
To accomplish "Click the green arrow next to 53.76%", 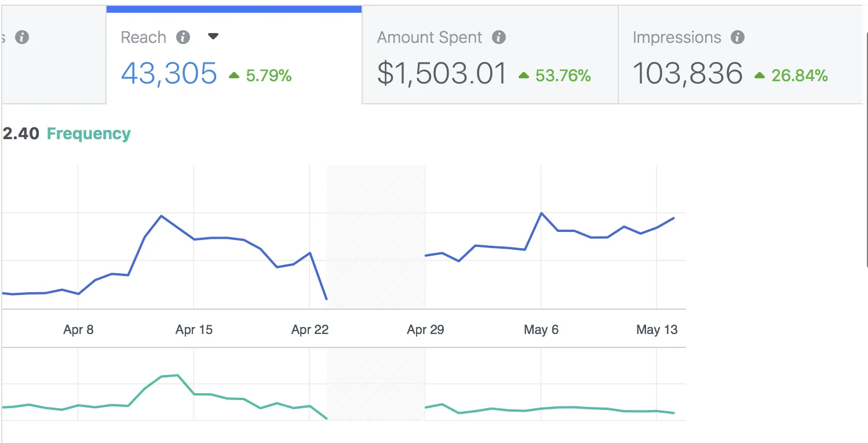I will point(523,75).
